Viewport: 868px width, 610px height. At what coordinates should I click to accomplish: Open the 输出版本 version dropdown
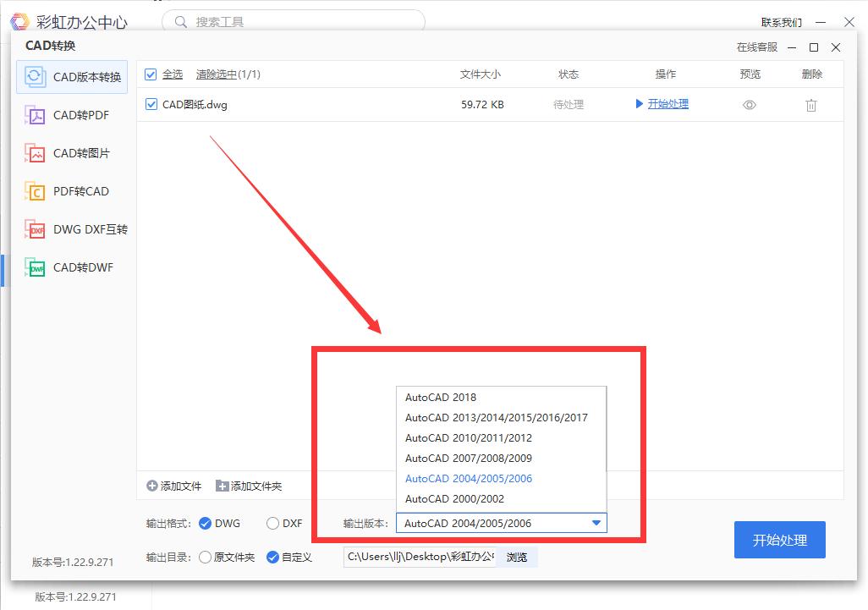pyautogui.click(x=596, y=523)
